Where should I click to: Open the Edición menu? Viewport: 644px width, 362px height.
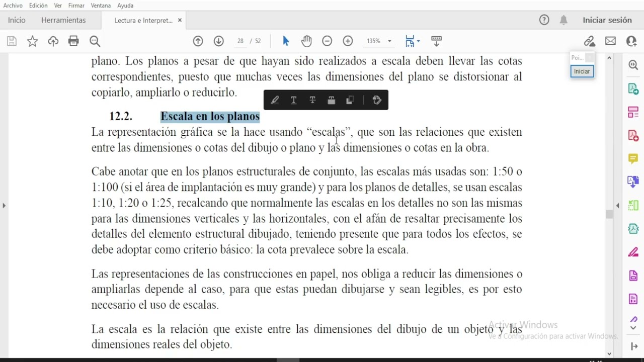click(38, 6)
